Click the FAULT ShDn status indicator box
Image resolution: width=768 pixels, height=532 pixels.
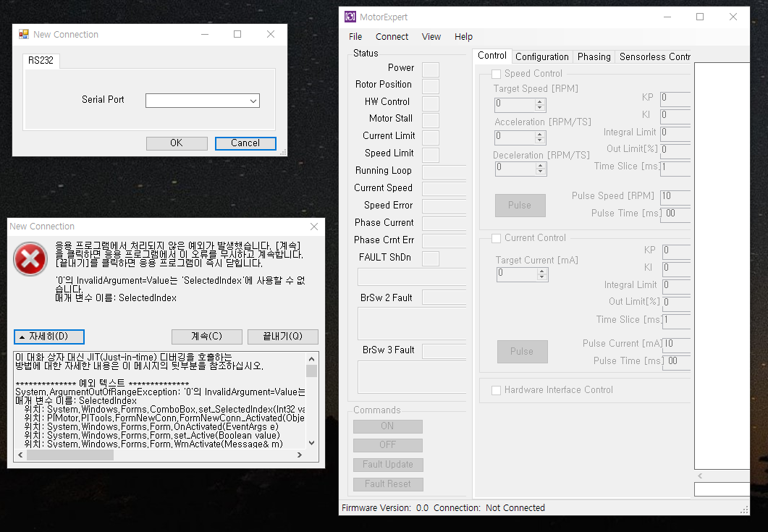[x=431, y=258]
